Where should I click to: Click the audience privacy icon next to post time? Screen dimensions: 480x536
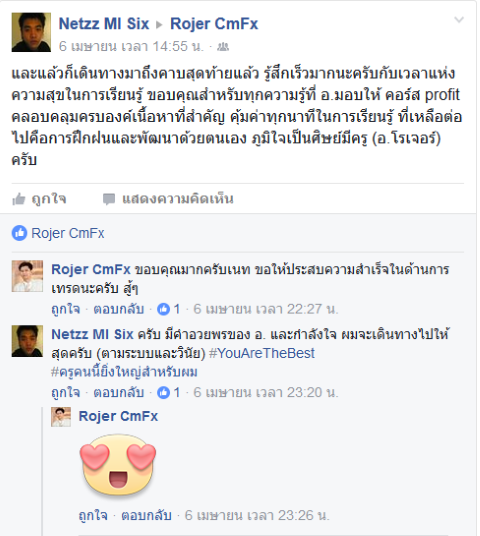click(223, 46)
